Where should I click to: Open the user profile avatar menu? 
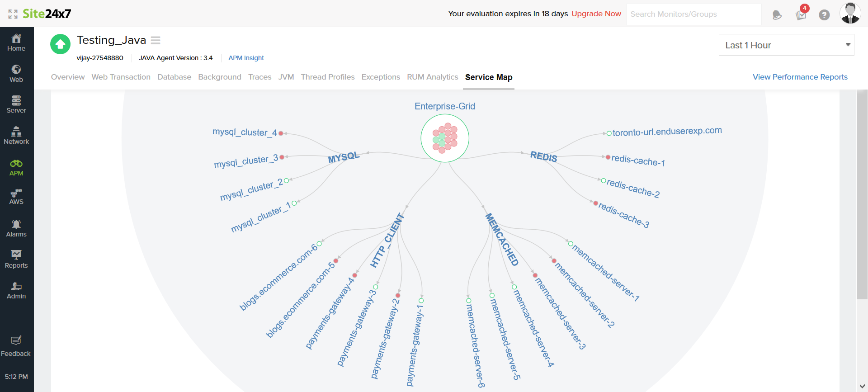(x=850, y=14)
